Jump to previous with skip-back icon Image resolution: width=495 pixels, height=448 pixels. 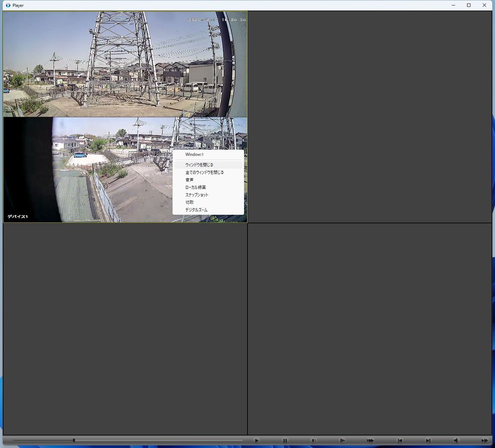tap(399, 440)
